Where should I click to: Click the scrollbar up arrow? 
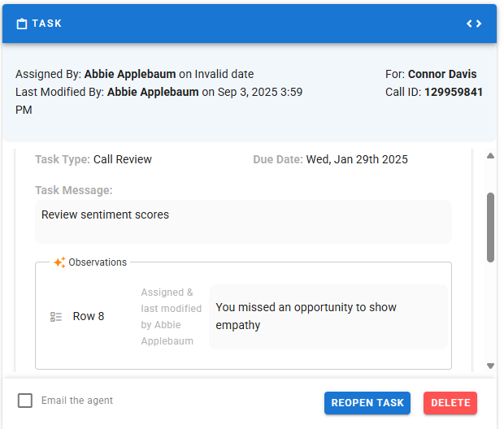490,156
